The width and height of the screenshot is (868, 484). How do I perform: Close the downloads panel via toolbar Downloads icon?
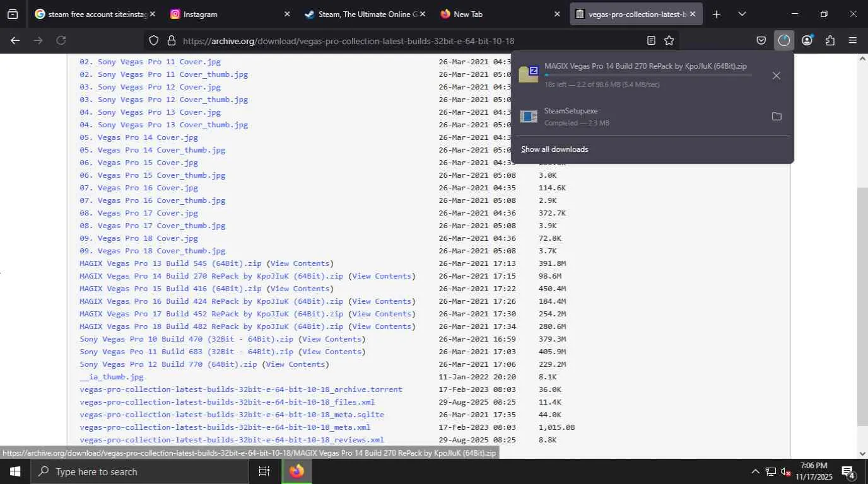click(784, 40)
